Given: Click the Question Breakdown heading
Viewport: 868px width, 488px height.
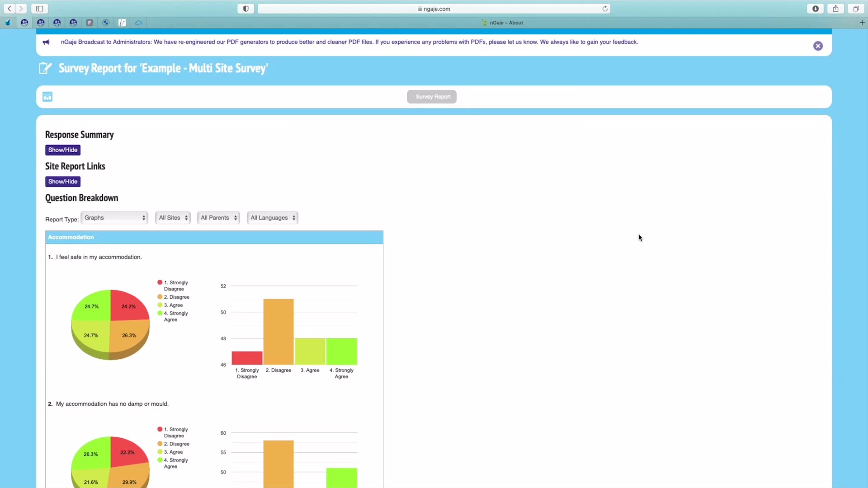Looking at the screenshot, I should coord(81,198).
